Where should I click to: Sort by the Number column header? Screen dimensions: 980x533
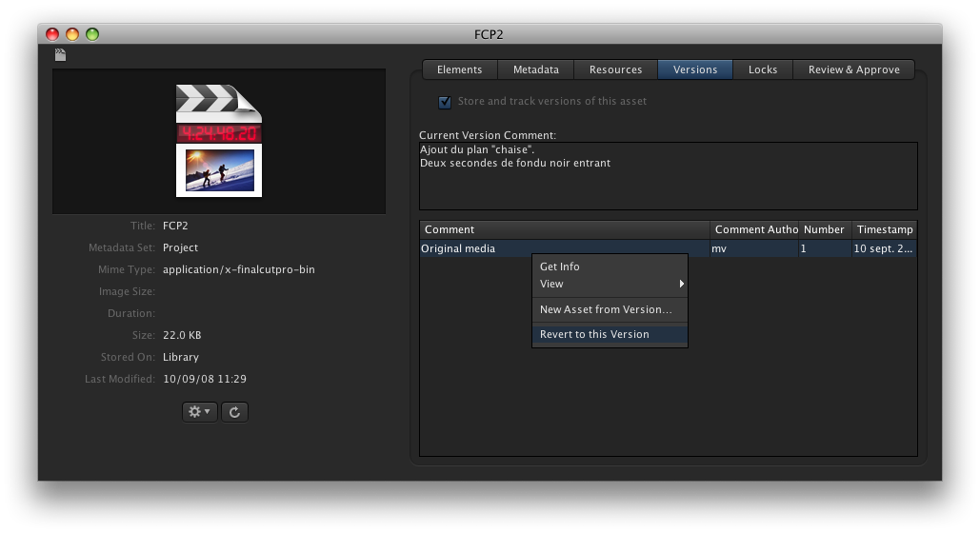coord(824,229)
